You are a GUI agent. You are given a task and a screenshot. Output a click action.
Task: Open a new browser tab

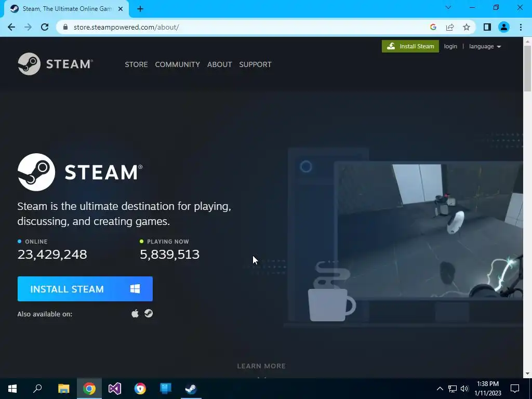click(x=140, y=9)
